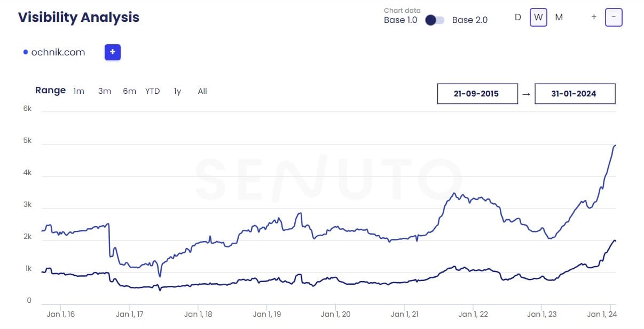644x329 pixels.
Task: Select the Base 1.0 label
Action: pos(400,20)
